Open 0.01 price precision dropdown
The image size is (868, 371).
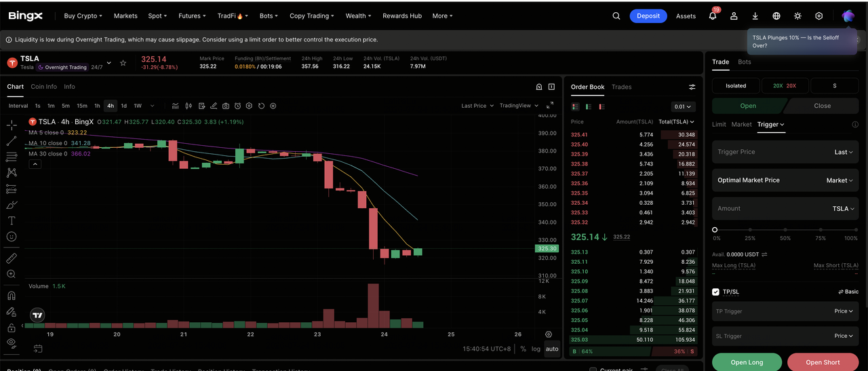tap(682, 106)
